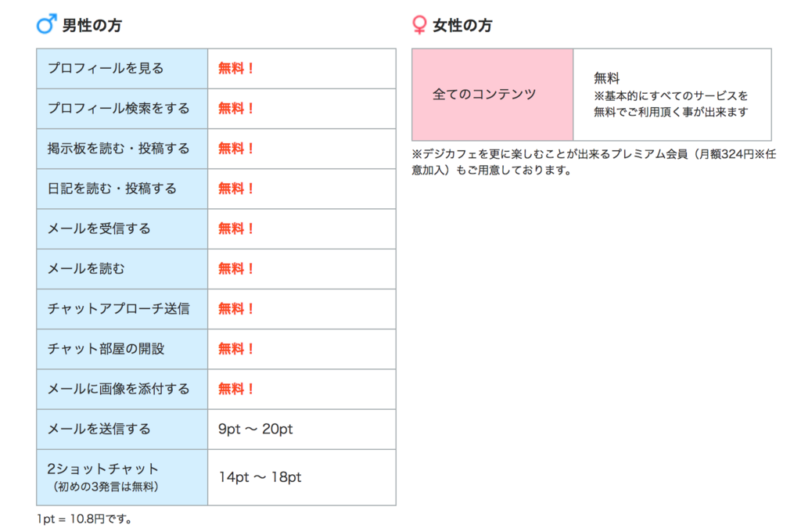Screen dimensions: 801x532
Task: Click the プロフィールを見る row label
Action: (x=122, y=69)
